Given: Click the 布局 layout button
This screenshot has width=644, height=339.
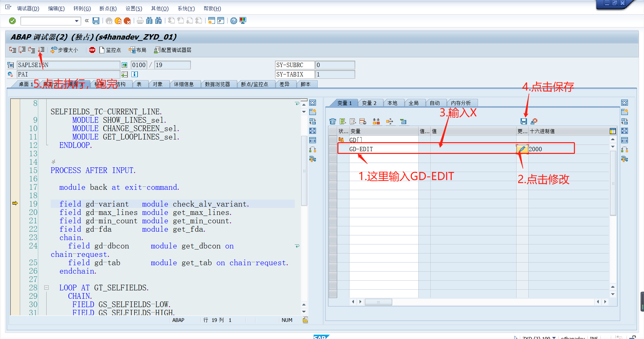Looking at the screenshot, I should point(138,50).
